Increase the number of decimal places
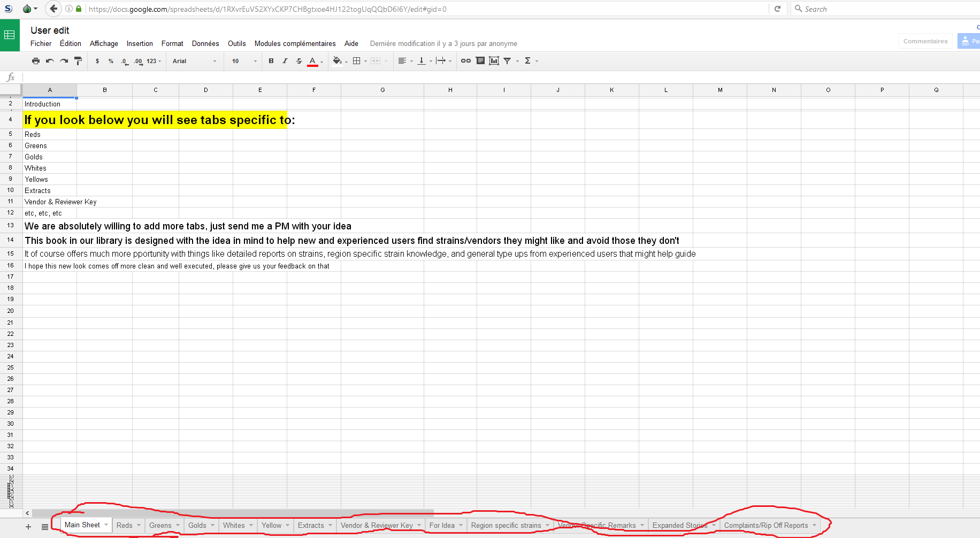Image resolution: width=980 pixels, height=538 pixels. click(x=138, y=62)
